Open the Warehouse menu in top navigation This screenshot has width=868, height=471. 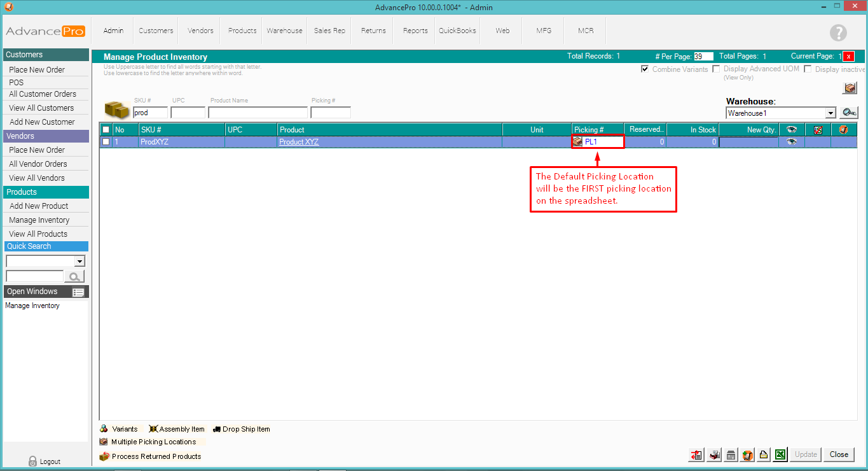[x=284, y=31]
